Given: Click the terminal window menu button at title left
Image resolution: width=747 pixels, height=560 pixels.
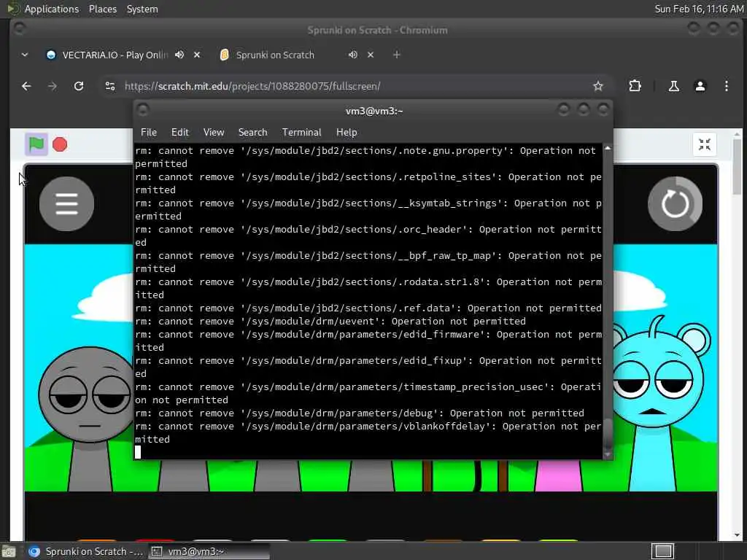Looking at the screenshot, I should pyautogui.click(x=143, y=110).
